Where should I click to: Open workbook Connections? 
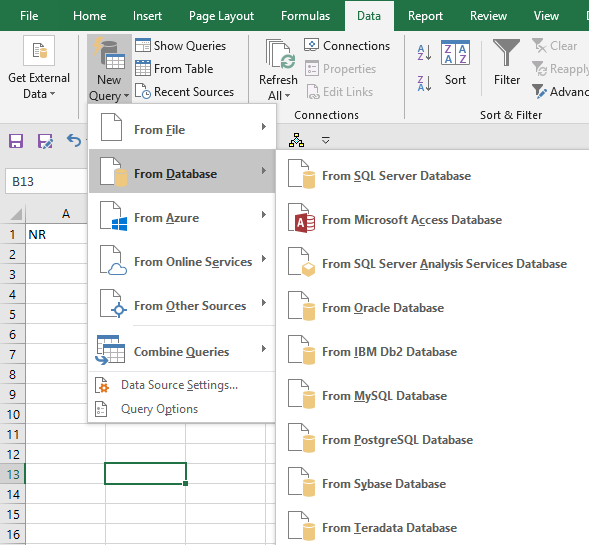pos(347,45)
